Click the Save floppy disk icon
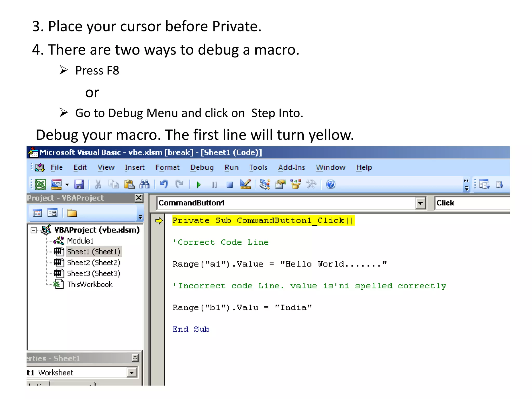This screenshot has height=399, width=532. [79, 184]
